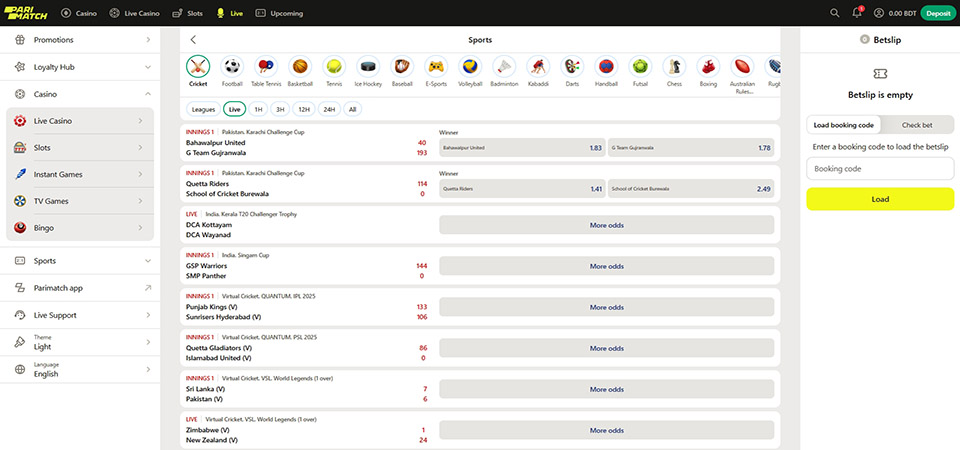Select the All filter pill
This screenshot has height=450, width=960.
click(x=353, y=110)
